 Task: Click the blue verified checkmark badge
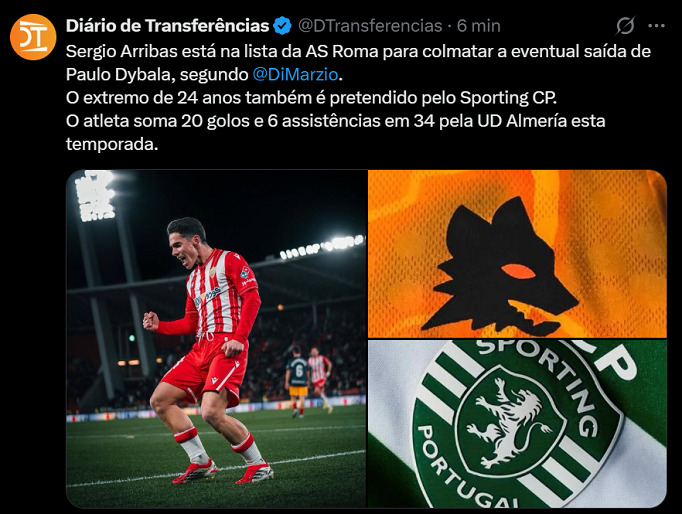click(282, 26)
